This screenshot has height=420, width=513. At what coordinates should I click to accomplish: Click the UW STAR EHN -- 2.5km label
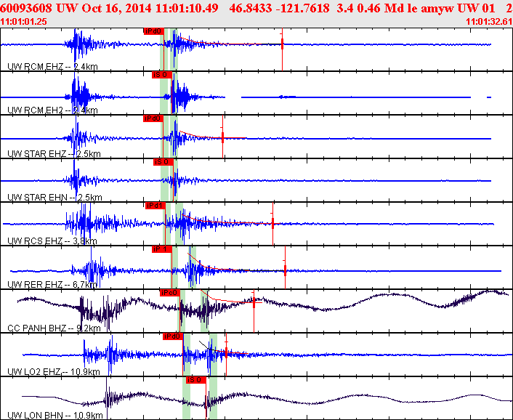pyautogui.click(x=54, y=197)
